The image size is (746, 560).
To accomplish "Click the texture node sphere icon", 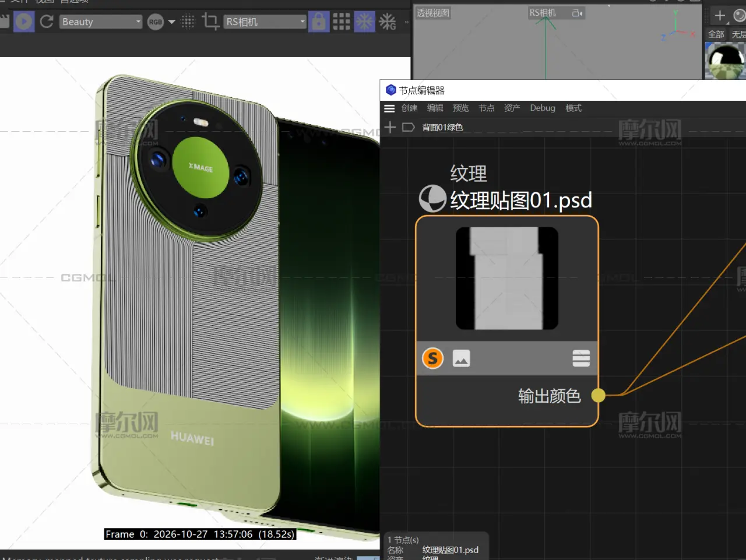I will (x=432, y=199).
